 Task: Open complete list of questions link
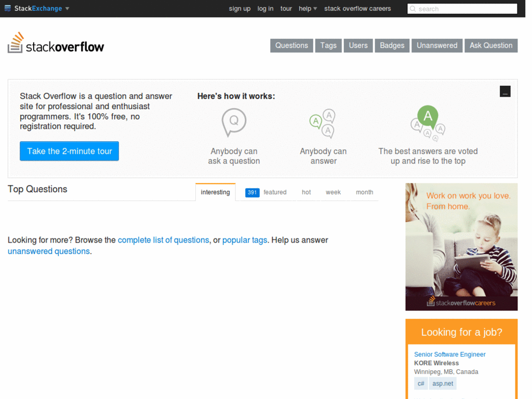[163, 240]
